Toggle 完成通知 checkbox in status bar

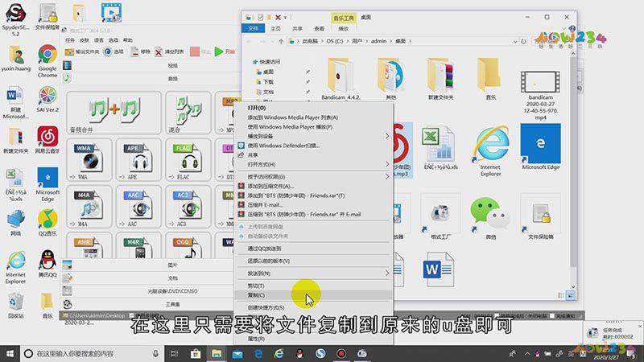pyautogui.click(x=552, y=315)
